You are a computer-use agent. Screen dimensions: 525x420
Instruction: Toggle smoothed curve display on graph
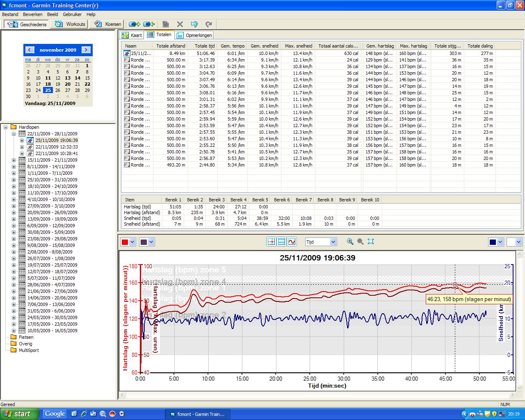292,242
